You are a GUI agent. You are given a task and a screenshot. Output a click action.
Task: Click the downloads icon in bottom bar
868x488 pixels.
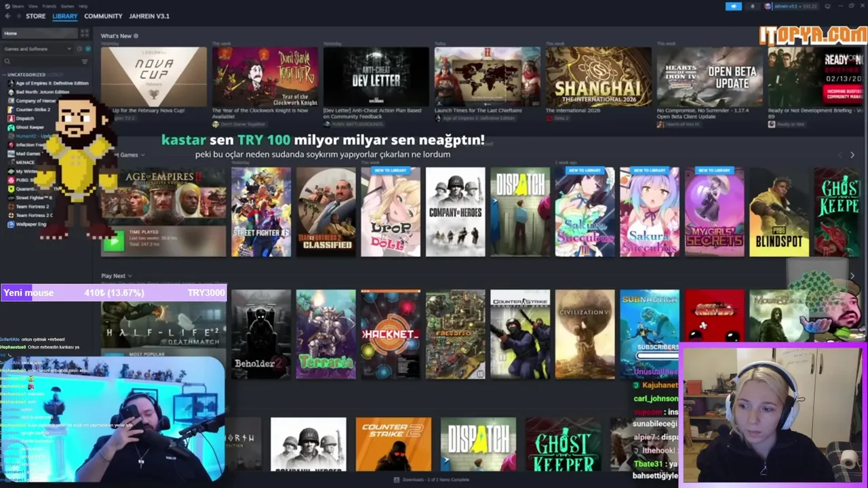click(397, 480)
